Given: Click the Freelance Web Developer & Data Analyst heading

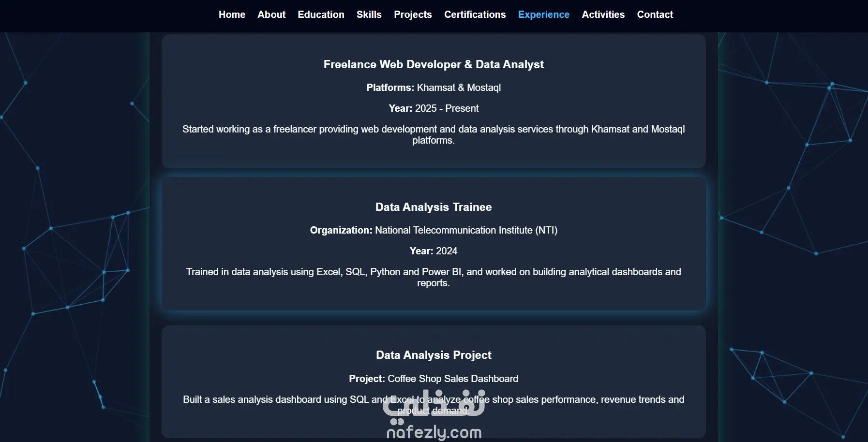Looking at the screenshot, I should (434, 64).
